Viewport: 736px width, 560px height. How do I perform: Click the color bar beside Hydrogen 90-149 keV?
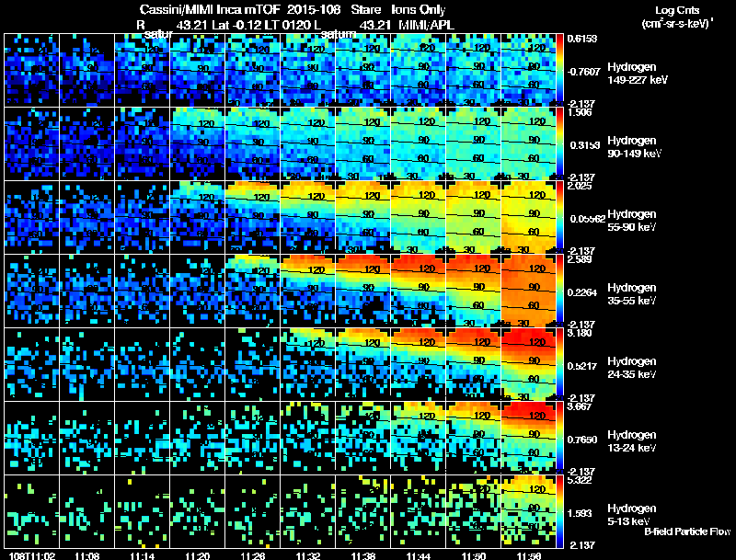[x=559, y=143]
